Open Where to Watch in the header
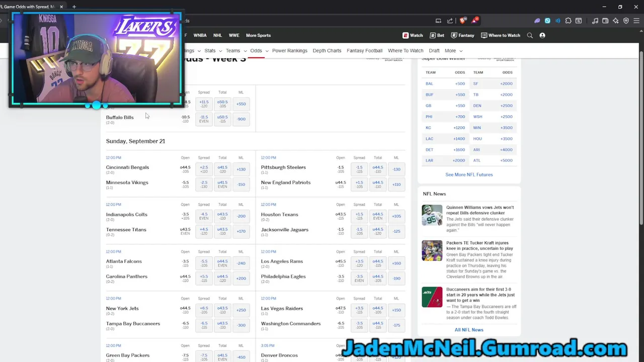Image resolution: width=644 pixels, height=362 pixels. [500, 35]
